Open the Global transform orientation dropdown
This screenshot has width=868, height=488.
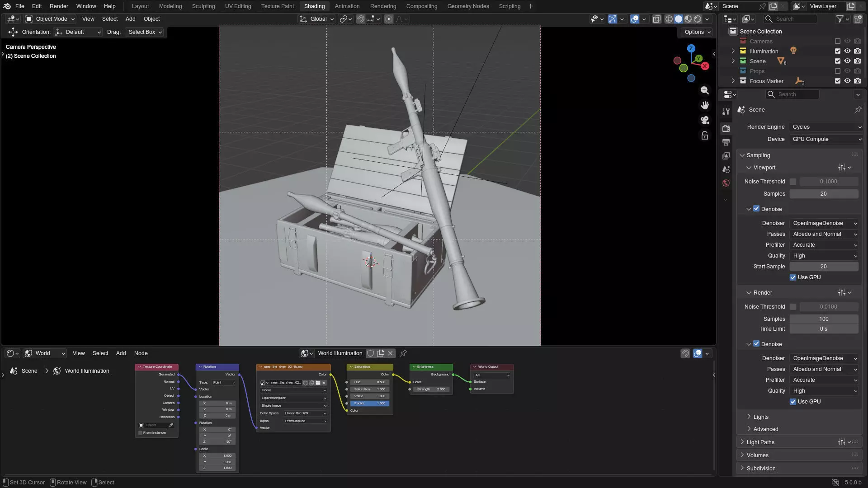pos(316,19)
